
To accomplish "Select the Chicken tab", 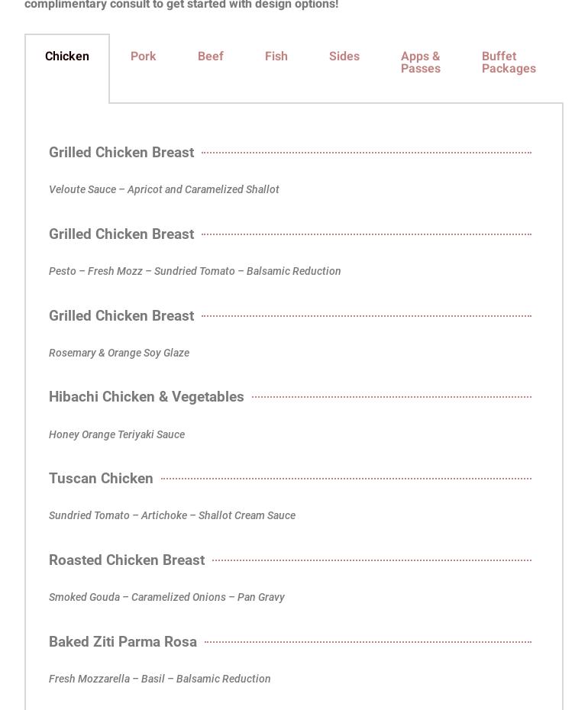I will point(67,56).
